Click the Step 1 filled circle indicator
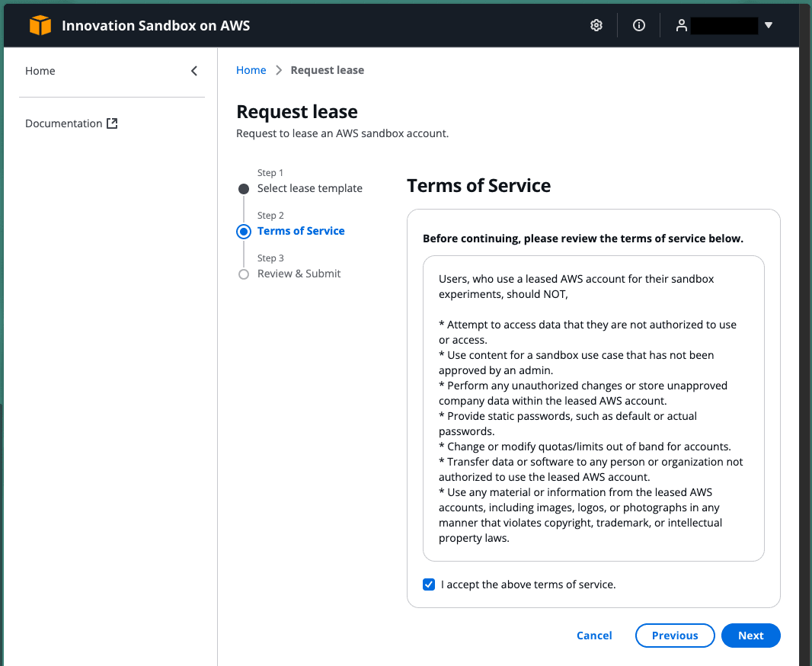 point(244,189)
